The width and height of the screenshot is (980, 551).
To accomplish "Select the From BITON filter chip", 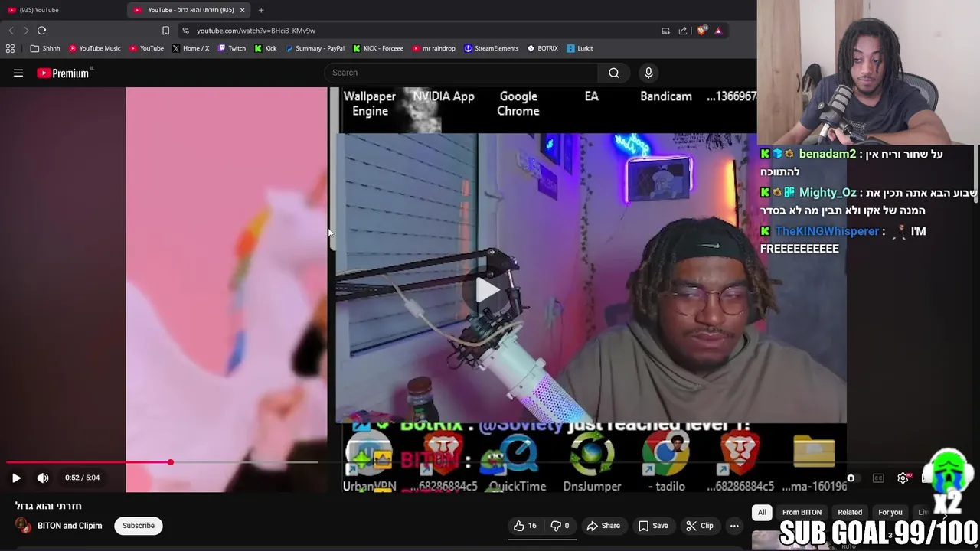I will (802, 512).
